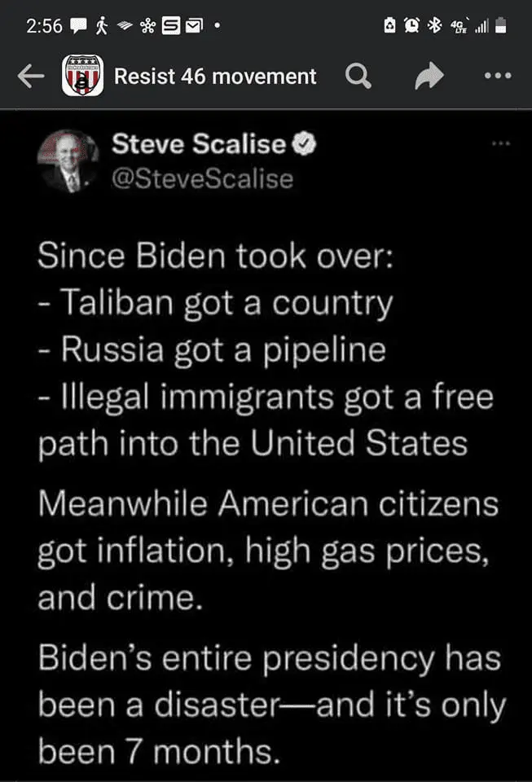This screenshot has width=532, height=782.
Task: Click the Steve Scalise display name
Action: 199,145
